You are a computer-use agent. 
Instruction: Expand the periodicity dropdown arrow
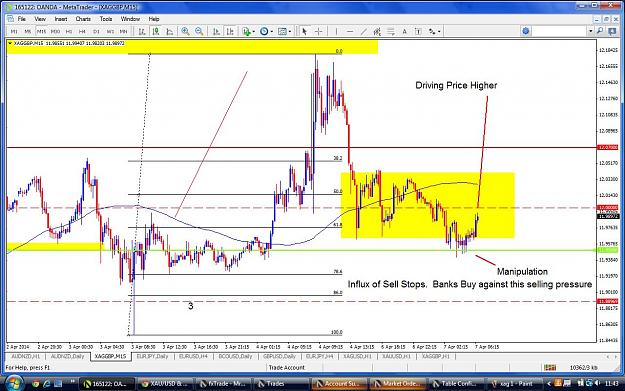tap(272, 31)
